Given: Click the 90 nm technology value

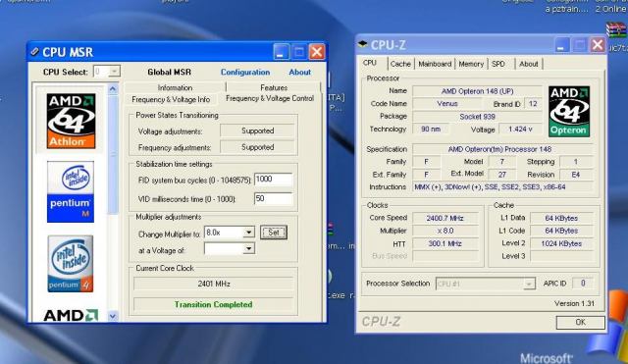Looking at the screenshot, I should click(x=431, y=129).
